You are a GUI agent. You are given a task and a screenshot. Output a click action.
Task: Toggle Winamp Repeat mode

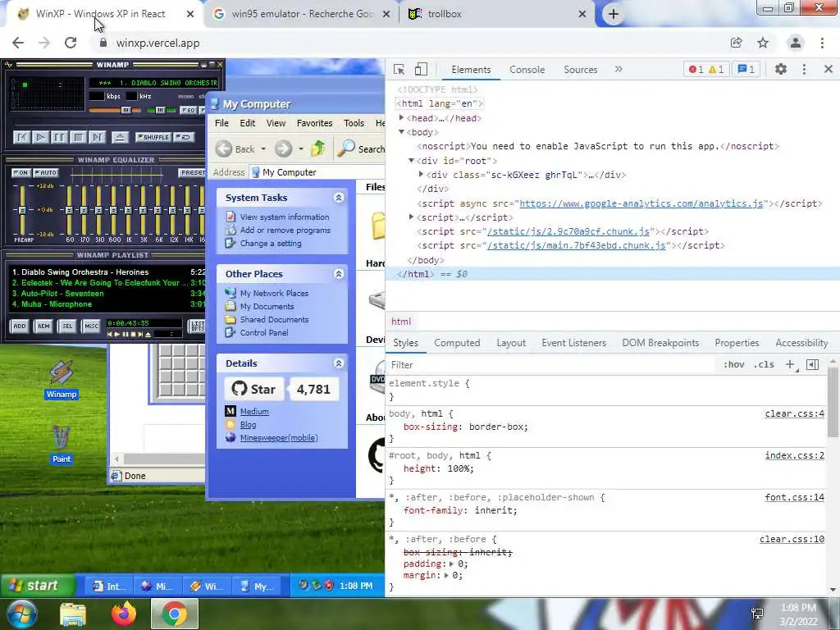pyautogui.click(x=185, y=137)
